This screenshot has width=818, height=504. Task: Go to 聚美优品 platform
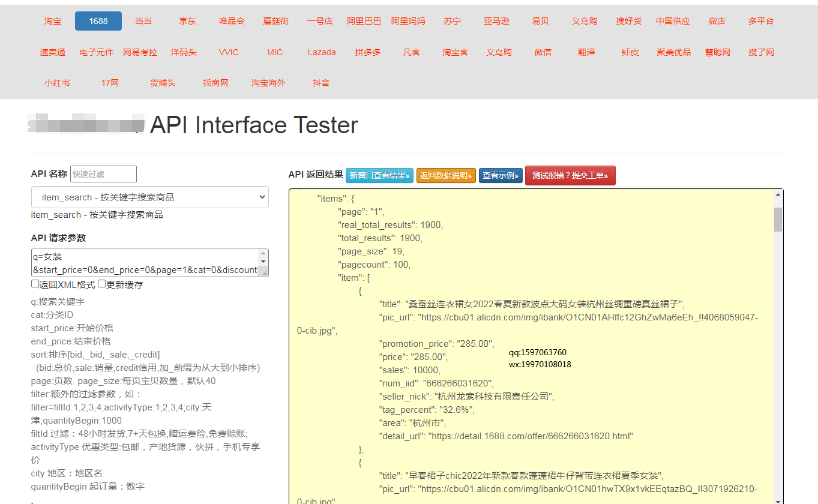coord(674,52)
